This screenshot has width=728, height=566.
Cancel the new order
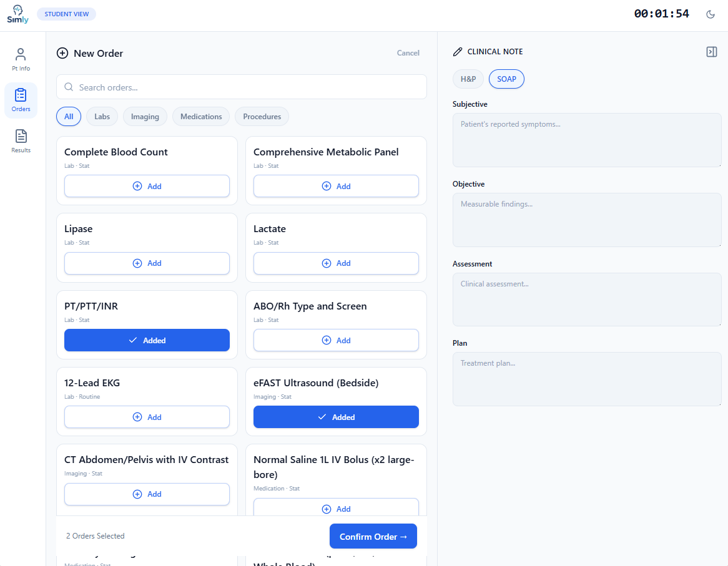click(x=408, y=53)
